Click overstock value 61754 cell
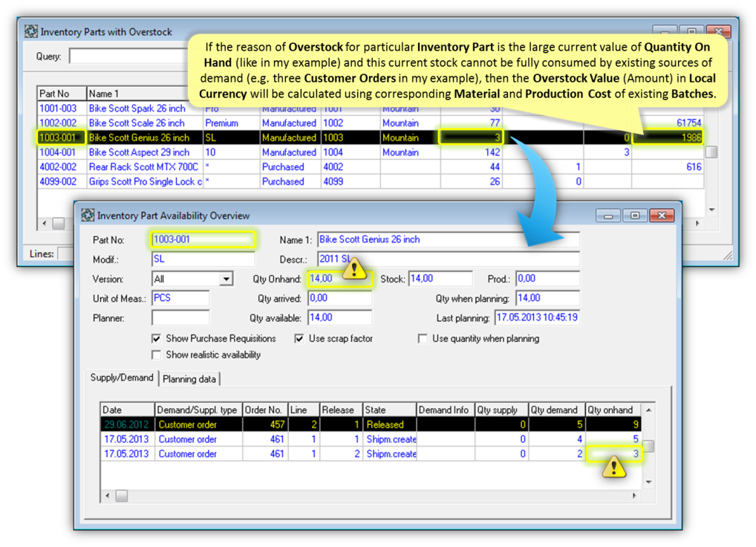The width and height of the screenshot is (756, 547). point(668,123)
